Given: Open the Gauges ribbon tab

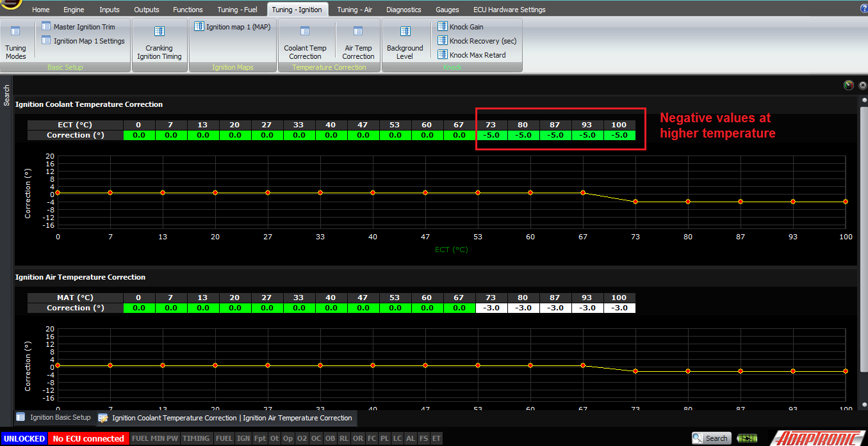Looking at the screenshot, I should tap(447, 10).
